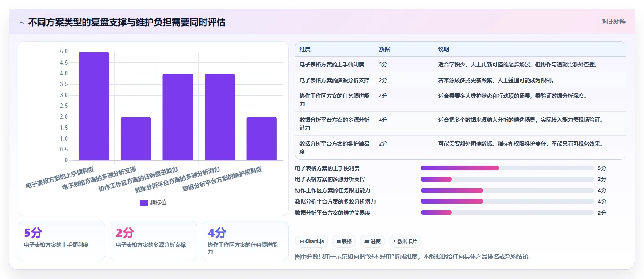Click progress list label 电子表格方案的上手便利度
This screenshot has width=644, height=279.
[327, 168]
